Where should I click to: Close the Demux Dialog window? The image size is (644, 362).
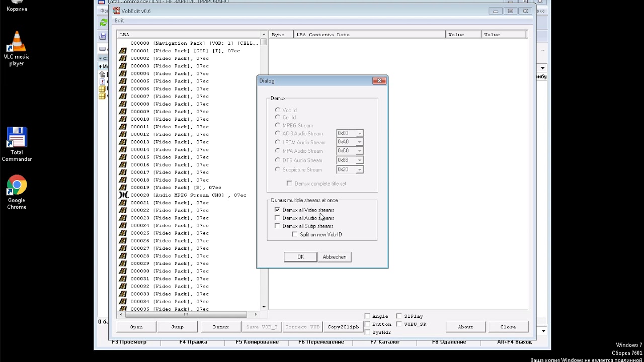click(x=379, y=80)
